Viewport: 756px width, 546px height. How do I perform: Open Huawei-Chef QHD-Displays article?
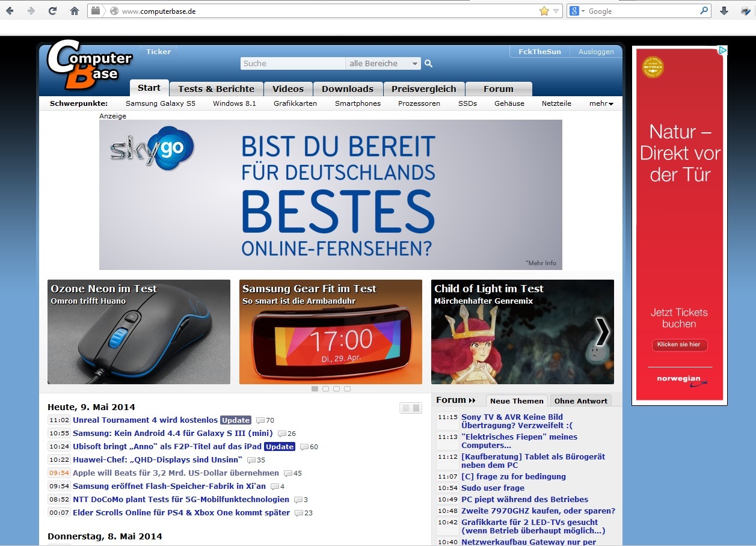[x=158, y=460]
